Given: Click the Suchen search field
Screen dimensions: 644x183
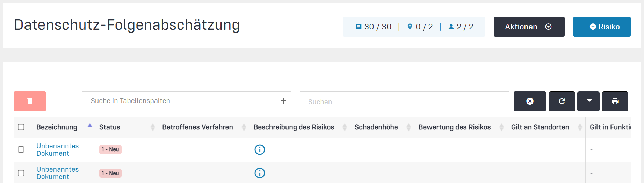Looking at the screenshot, I should click(x=404, y=101).
